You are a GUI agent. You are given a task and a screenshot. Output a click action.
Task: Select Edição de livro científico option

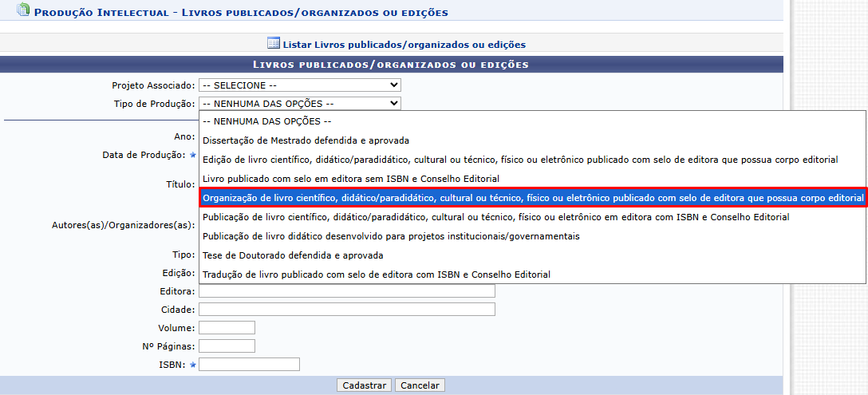coord(533,160)
